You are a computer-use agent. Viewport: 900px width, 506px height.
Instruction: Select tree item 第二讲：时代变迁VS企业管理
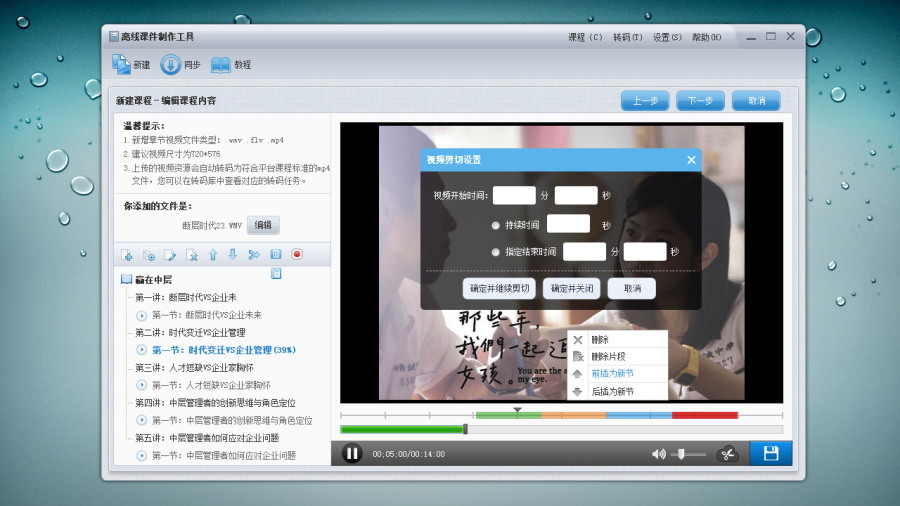click(x=190, y=332)
